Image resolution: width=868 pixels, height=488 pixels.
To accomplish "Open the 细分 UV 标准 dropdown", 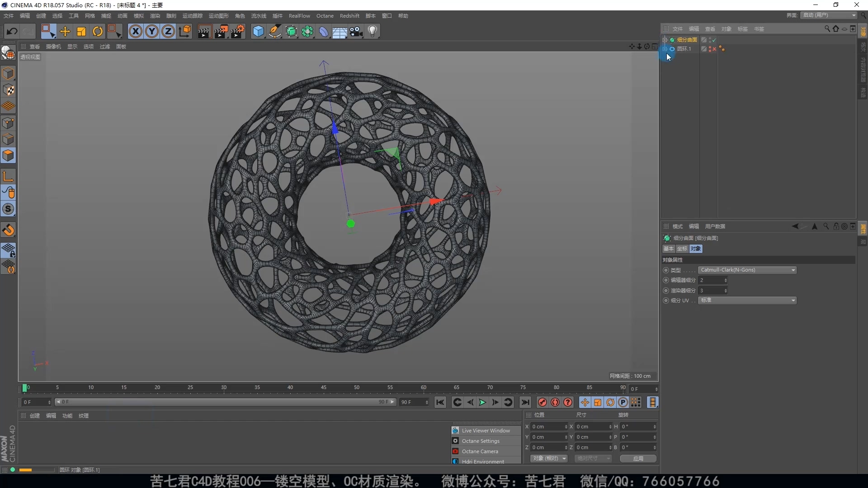I will (747, 300).
